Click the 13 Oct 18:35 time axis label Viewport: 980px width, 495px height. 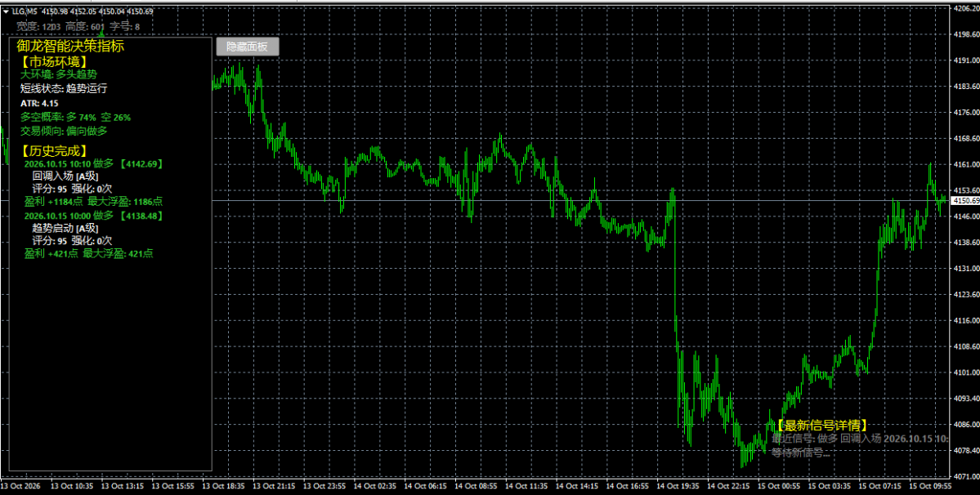pos(222,485)
